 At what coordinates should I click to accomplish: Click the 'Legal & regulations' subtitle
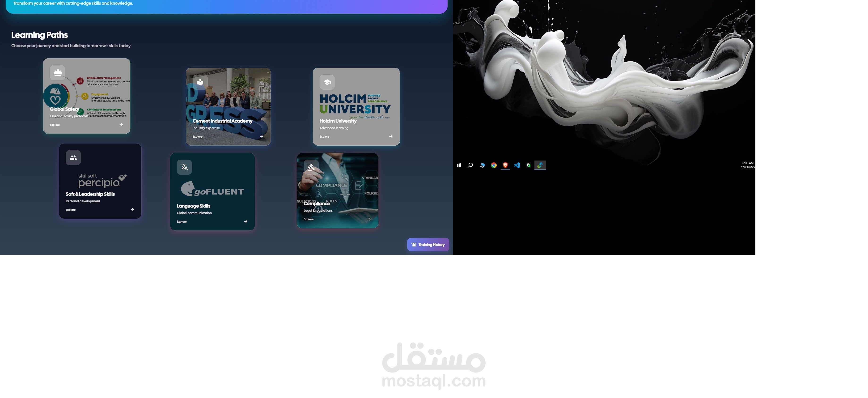coord(318,211)
